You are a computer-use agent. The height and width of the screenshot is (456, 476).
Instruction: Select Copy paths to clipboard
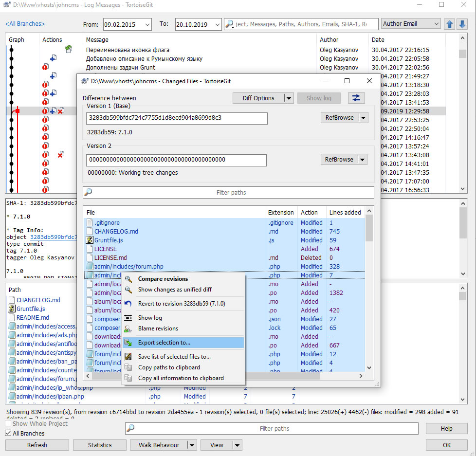pyautogui.click(x=169, y=367)
